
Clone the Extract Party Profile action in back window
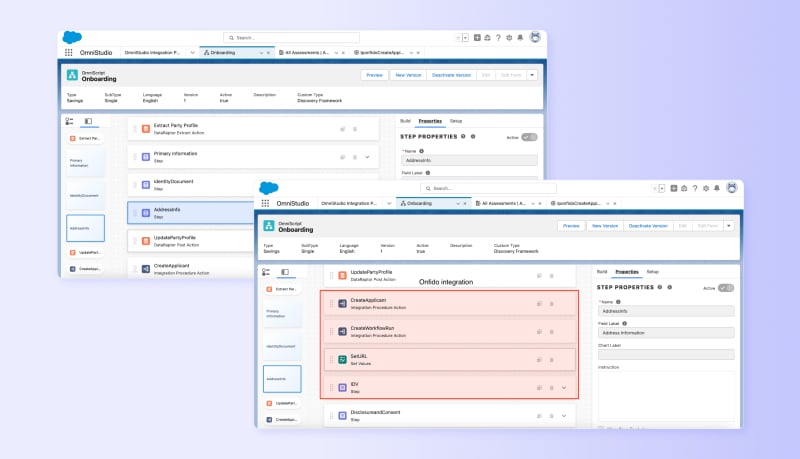(343, 129)
